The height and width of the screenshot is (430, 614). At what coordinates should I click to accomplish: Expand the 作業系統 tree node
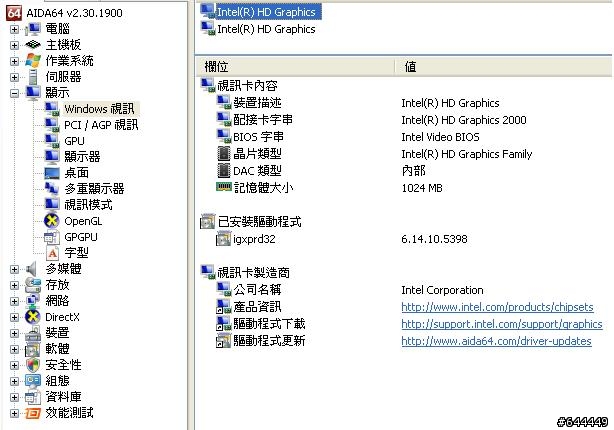14,61
